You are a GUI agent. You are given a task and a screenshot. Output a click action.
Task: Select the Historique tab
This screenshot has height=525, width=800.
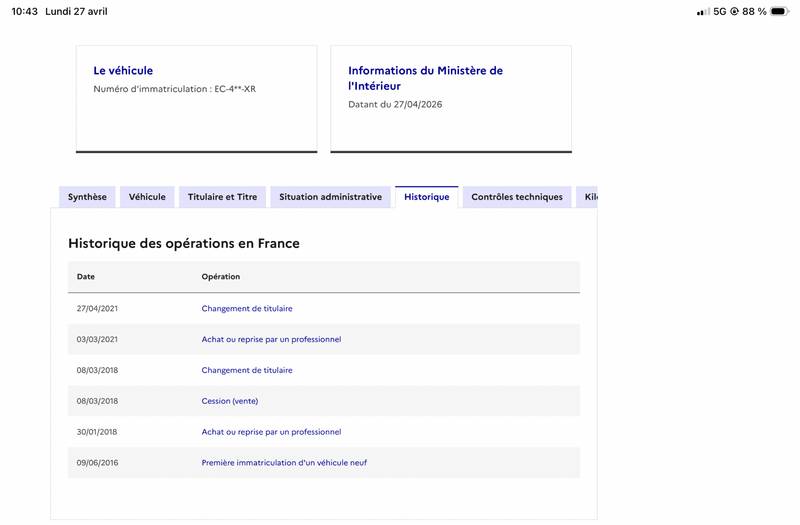point(427,197)
